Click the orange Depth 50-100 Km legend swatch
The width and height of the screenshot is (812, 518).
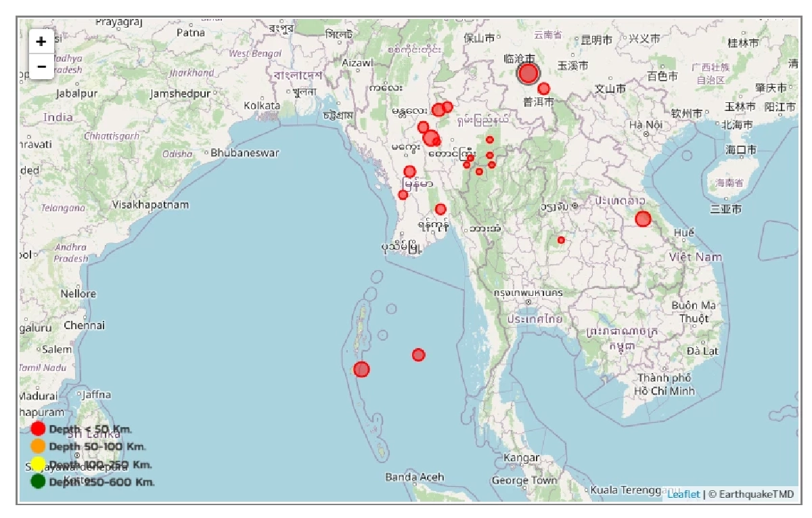[38, 446]
